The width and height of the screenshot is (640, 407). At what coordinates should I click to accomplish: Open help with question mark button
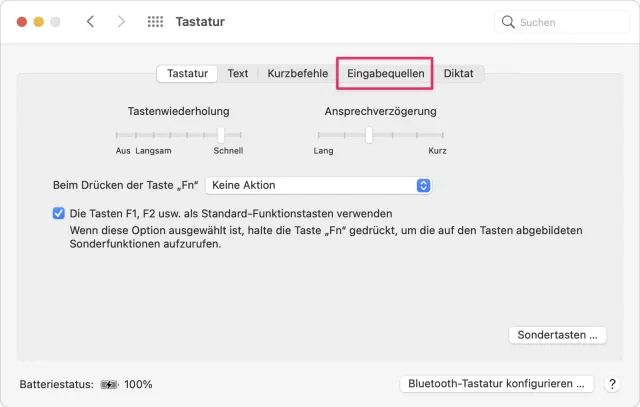(613, 384)
